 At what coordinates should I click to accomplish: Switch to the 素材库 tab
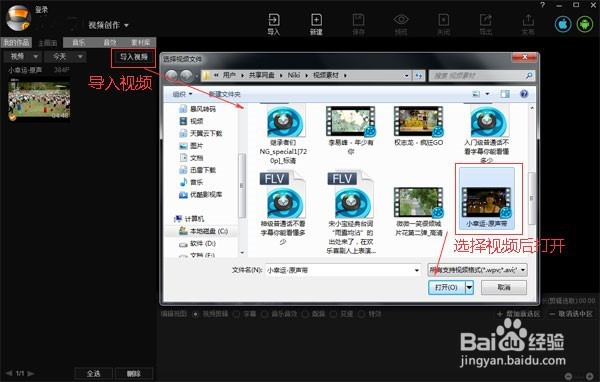coord(140,42)
